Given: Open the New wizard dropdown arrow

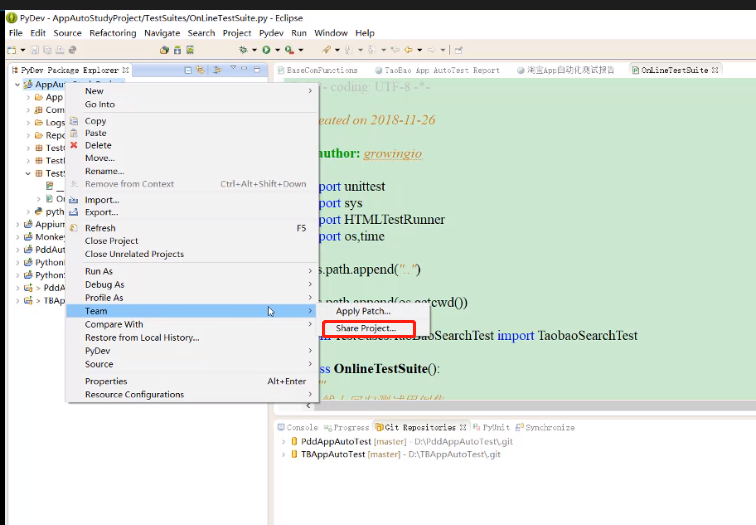Looking at the screenshot, I should pos(23,50).
